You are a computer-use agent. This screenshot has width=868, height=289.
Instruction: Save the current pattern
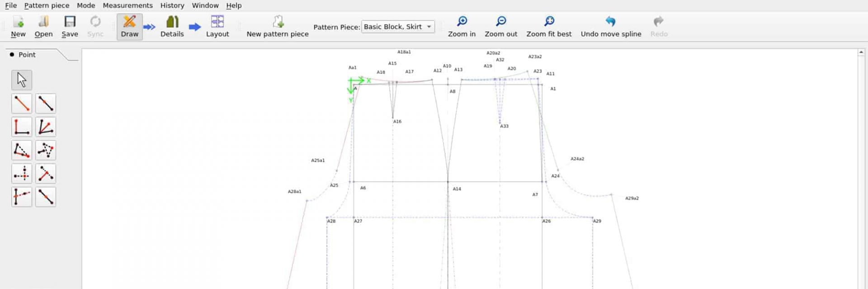pos(70,27)
